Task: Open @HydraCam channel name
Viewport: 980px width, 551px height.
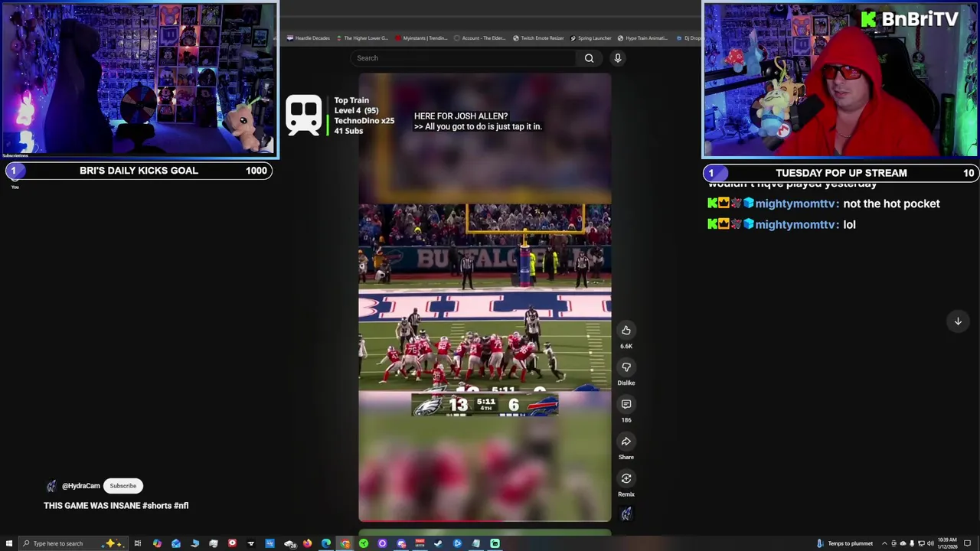Action: (x=81, y=486)
